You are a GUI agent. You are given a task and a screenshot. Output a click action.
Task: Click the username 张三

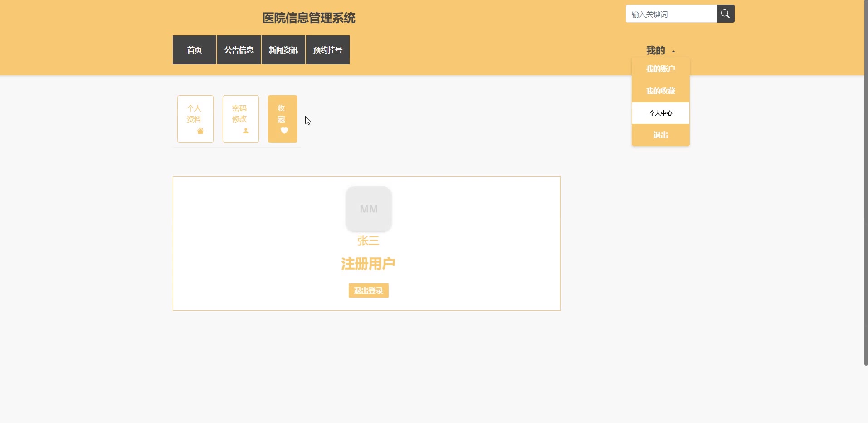point(368,241)
